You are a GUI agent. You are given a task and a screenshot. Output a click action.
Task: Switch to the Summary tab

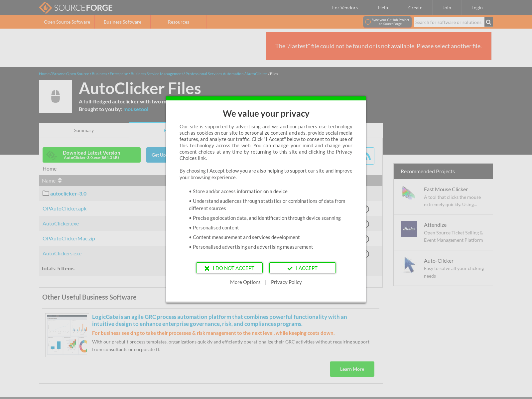(84, 130)
